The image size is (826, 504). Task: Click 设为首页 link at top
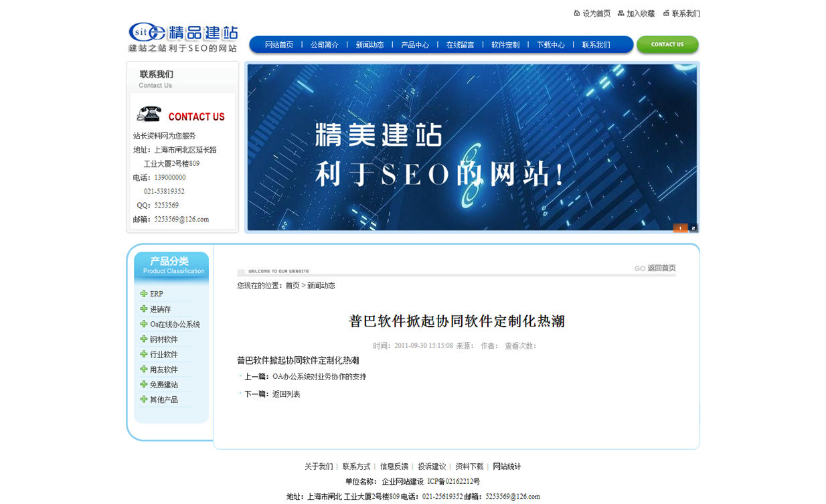pos(596,13)
